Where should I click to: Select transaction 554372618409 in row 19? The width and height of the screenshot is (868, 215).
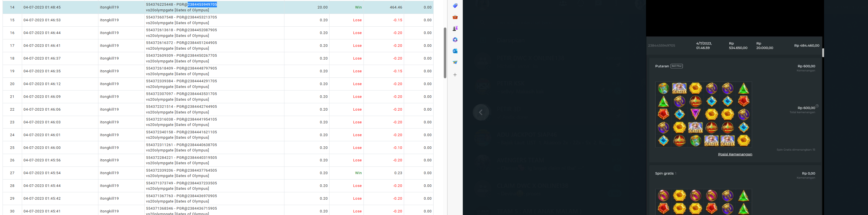tap(159, 68)
